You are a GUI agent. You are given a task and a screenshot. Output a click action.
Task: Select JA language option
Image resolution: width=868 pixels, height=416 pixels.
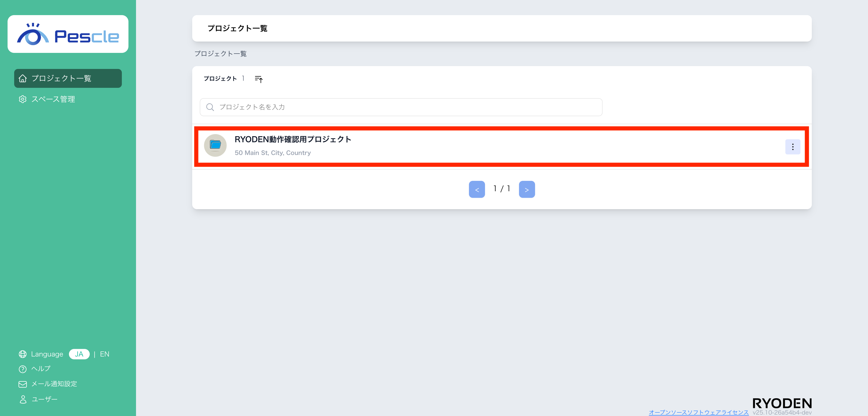(x=79, y=354)
